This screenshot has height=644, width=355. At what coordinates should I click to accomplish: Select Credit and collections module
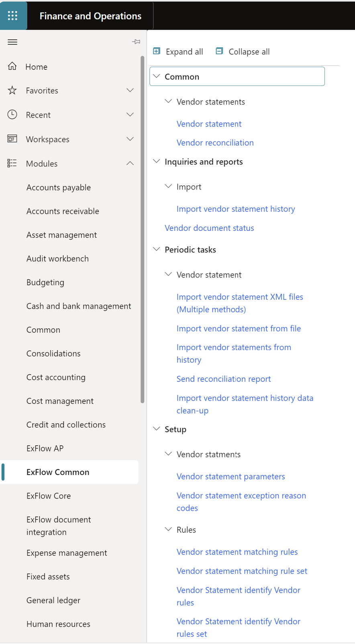click(66, 424)
